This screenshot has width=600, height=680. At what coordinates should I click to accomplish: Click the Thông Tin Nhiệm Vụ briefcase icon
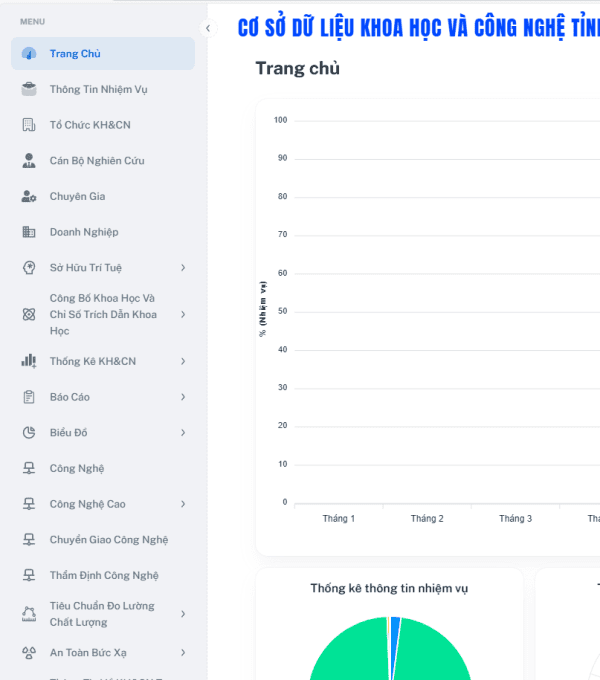[29, 89]
